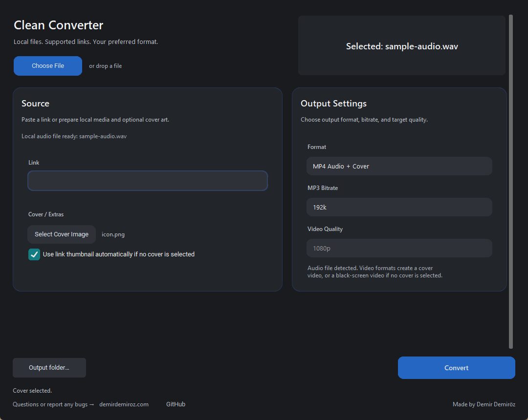Click the Selected: sample-audio.wav drop area

click(x=402, y=46)
